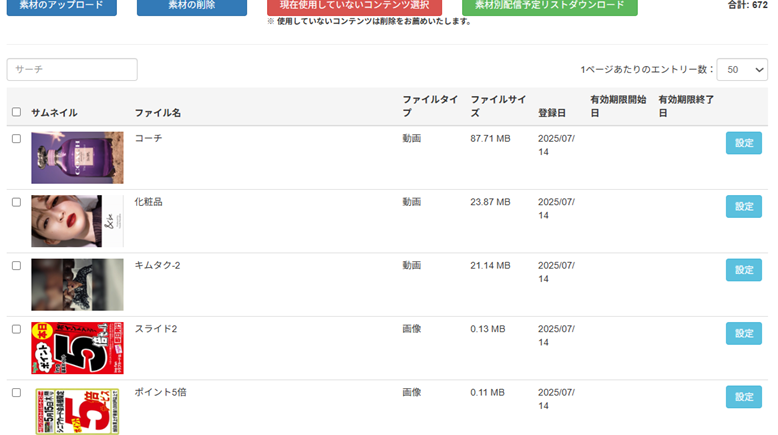This screenshot has width=778, height=435.
Task: Open 設定 for the 化粧品 row
Action: tap(743, 206)
